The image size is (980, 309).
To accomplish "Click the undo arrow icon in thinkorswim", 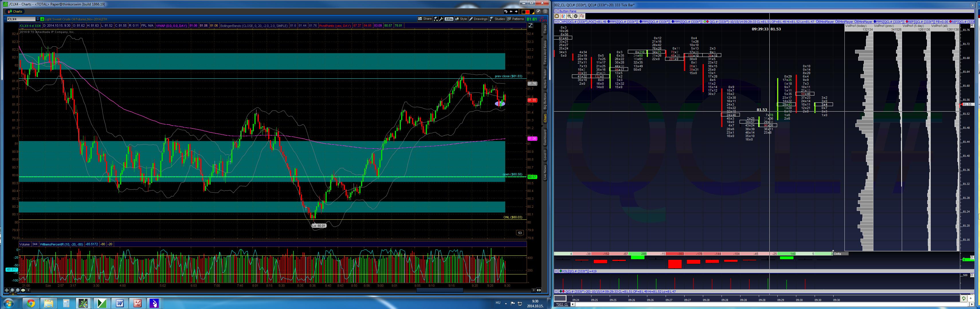I will 505,12.
